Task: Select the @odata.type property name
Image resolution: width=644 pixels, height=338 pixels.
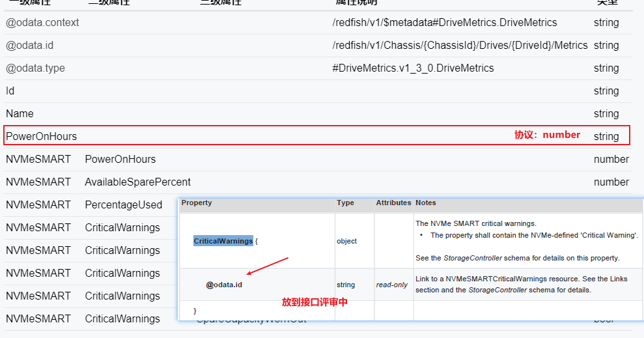Action: point(35,68)
